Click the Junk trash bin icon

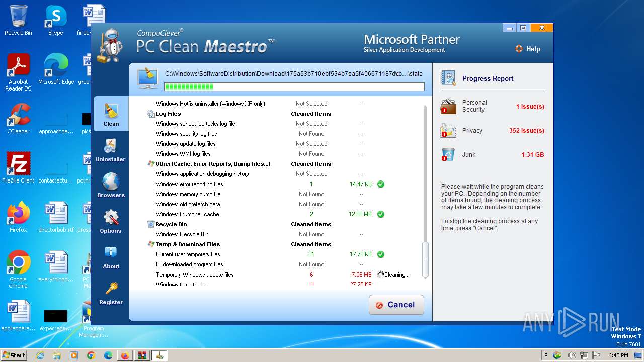pos(448,154)
